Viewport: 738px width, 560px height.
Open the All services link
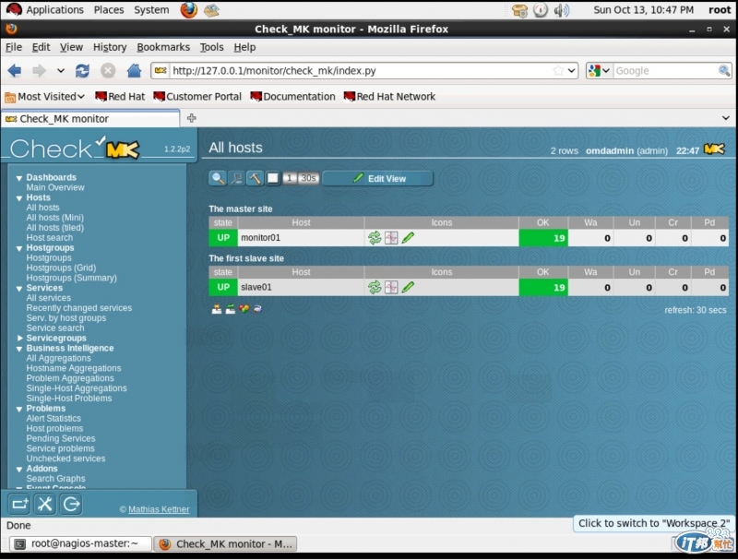(x=49, y=298)
